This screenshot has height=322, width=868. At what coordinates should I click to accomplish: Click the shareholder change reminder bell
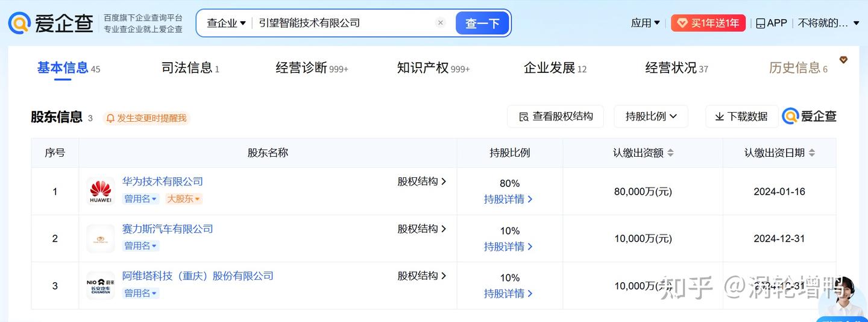pos(110,118)
